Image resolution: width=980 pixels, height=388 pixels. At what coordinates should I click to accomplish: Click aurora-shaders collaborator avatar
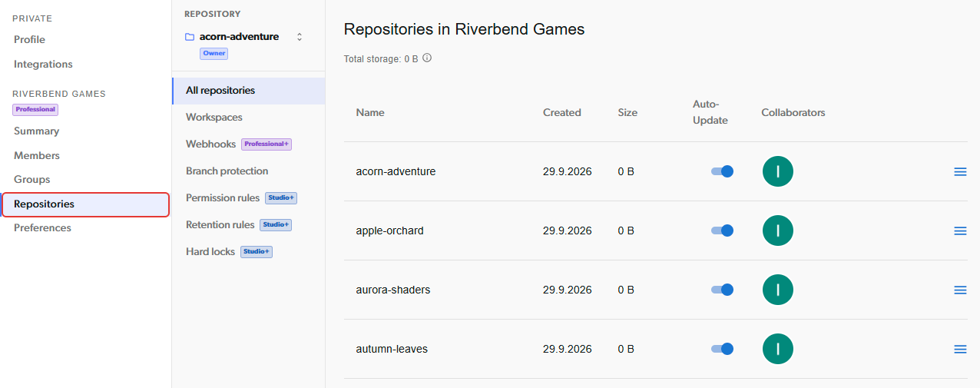point(778,290)
